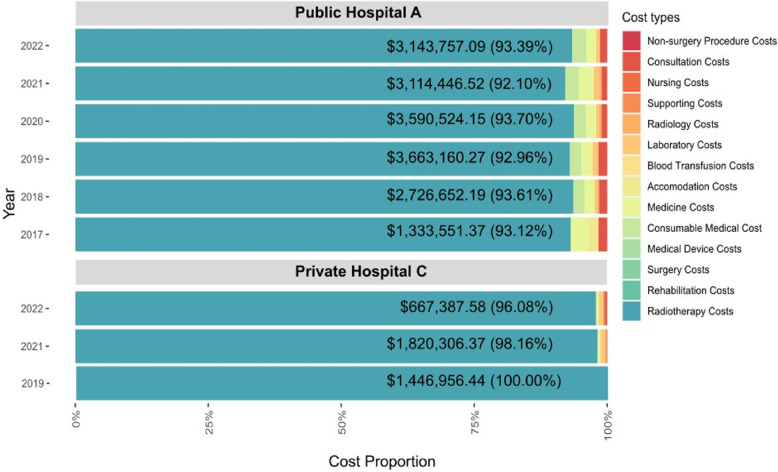Click the Public Hospital A panel header
This screenshot has height=472, width=778.
(x=342, y=13)
